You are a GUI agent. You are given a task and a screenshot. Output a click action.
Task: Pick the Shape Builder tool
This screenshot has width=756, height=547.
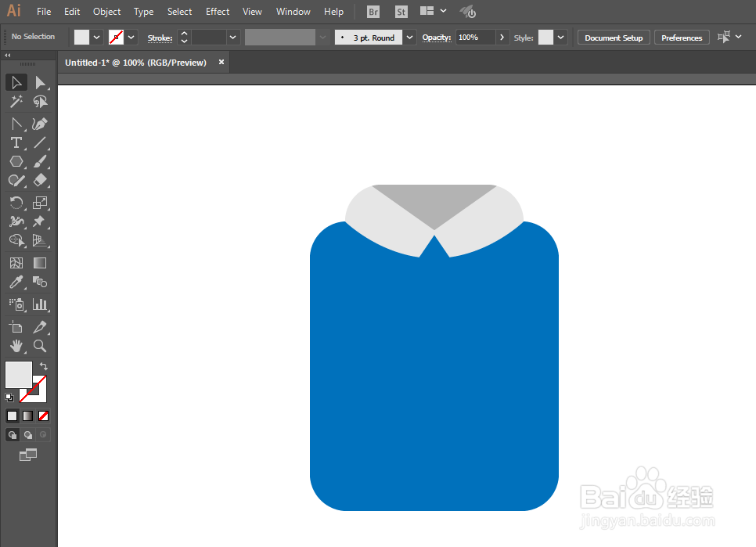(16, 240)
